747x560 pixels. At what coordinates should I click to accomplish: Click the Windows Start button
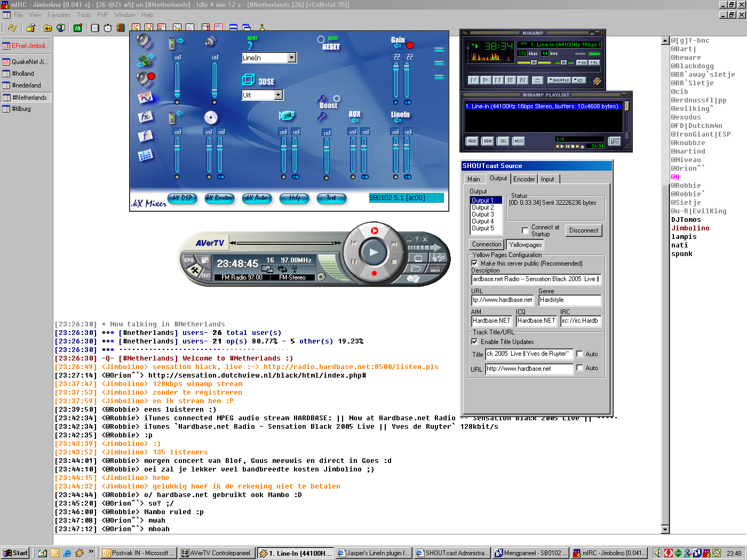point(15,553)
